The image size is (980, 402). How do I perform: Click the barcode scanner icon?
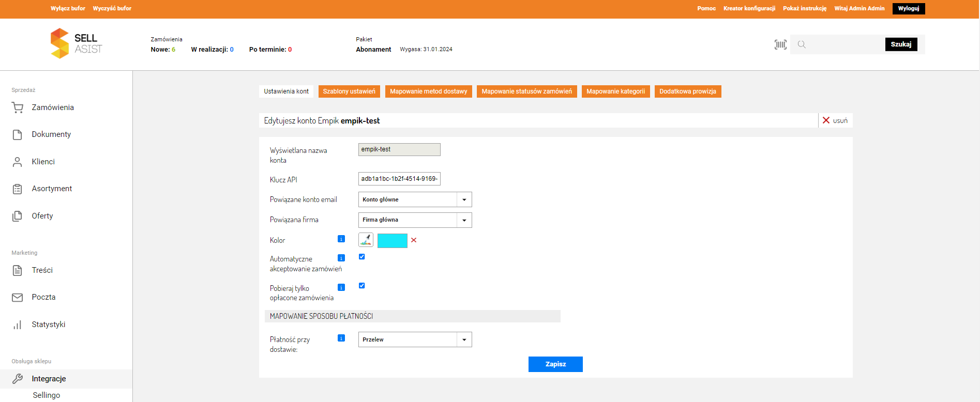(780, 44)
